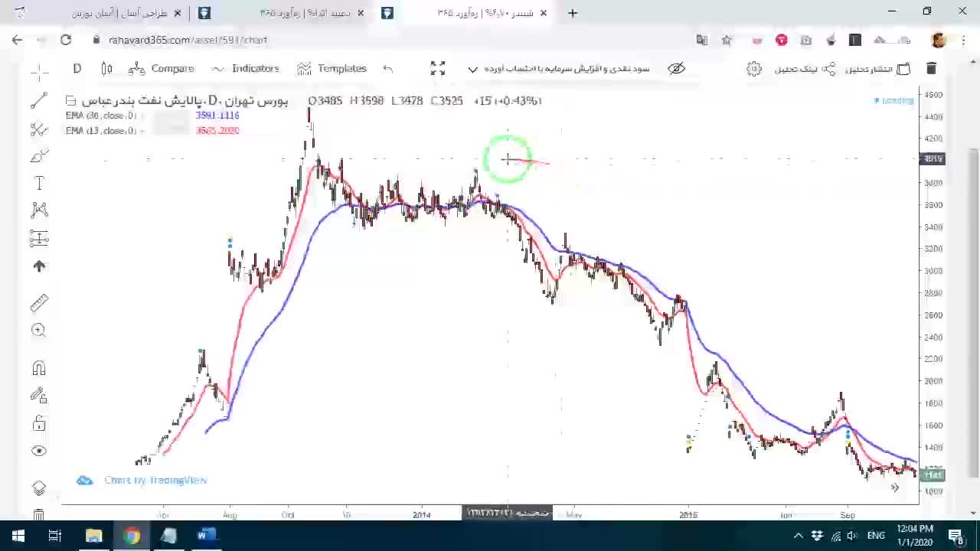
Task: Click the trash delete icon in top toolbar
Action: pos(931,69)
